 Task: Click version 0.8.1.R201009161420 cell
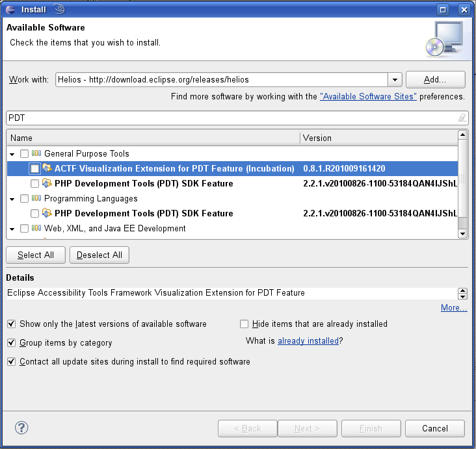[x=344, y=168]
